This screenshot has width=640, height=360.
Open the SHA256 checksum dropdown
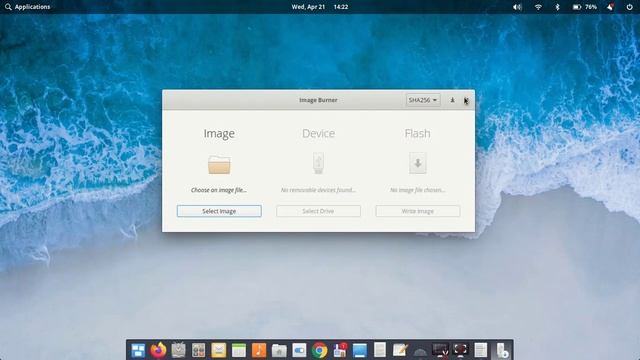pos(423,100)
